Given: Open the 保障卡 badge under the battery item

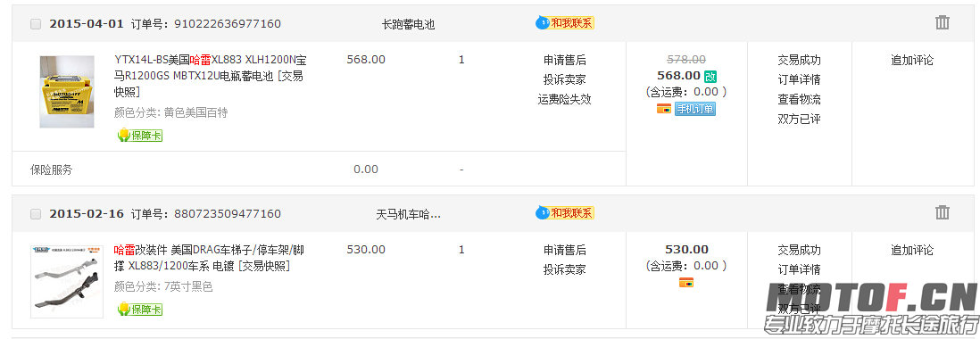Looking at the screenshot, I should 140,135.
